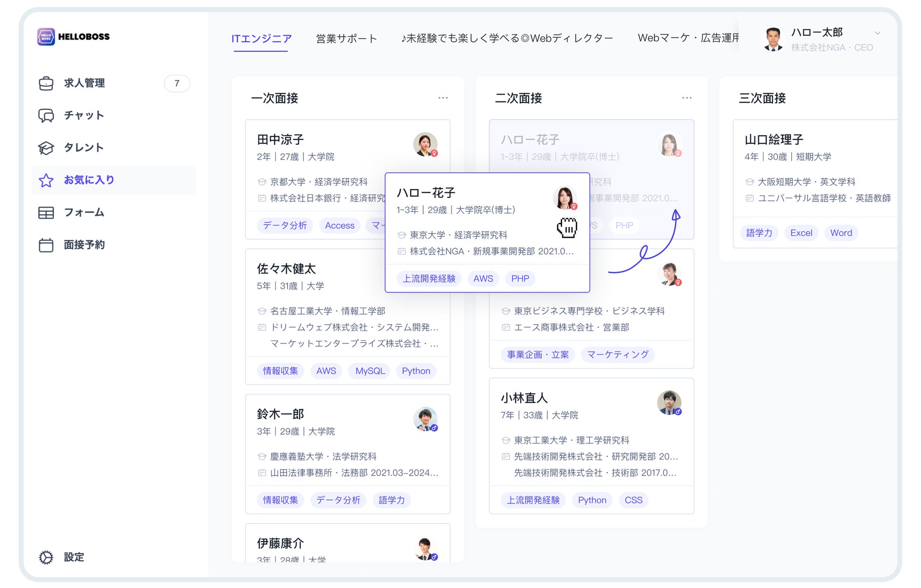This screenshot has width=921, height=588.
Task: Click the HELLOBOSS logo icon
Action: point(46,36)
